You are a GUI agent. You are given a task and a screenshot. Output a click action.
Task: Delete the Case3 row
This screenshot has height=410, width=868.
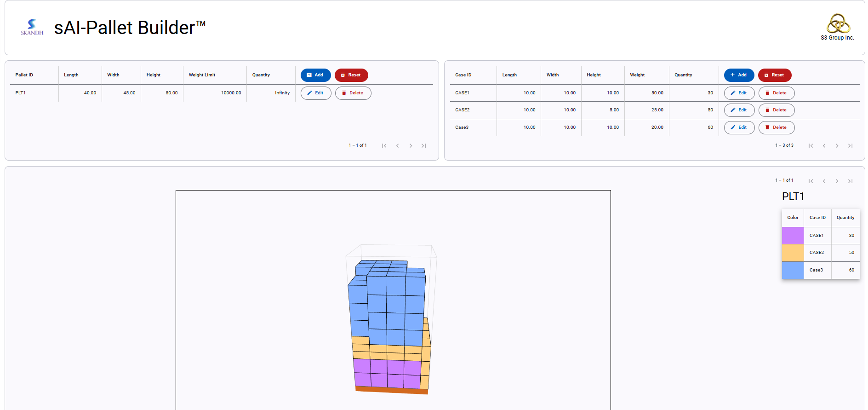[777, 127]
